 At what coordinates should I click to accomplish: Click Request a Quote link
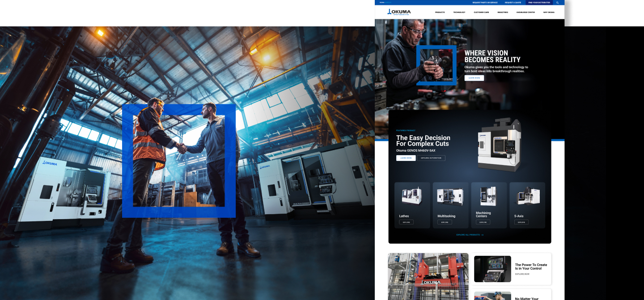[x=513, y=3]
